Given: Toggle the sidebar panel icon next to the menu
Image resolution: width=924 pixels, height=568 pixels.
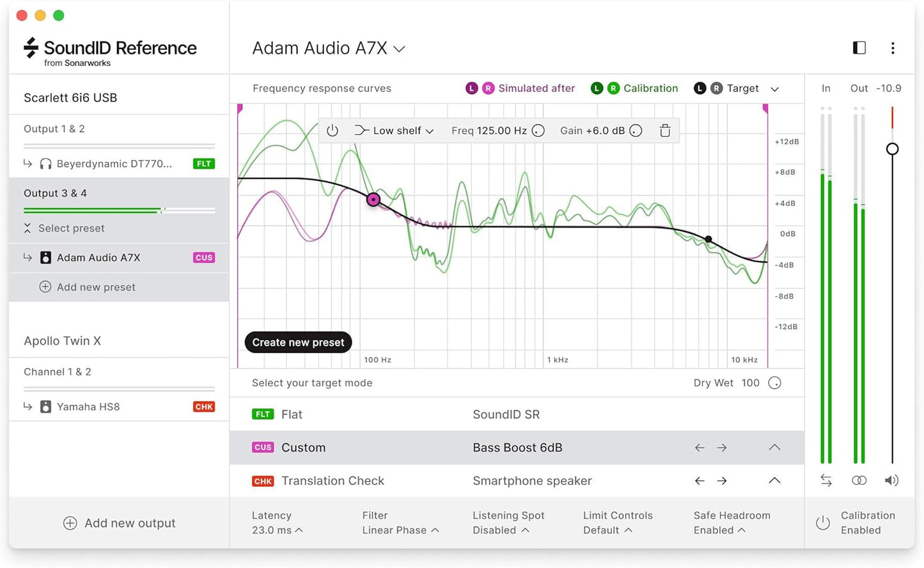Looking at the screenshot, I should click(x=859, y=48).
